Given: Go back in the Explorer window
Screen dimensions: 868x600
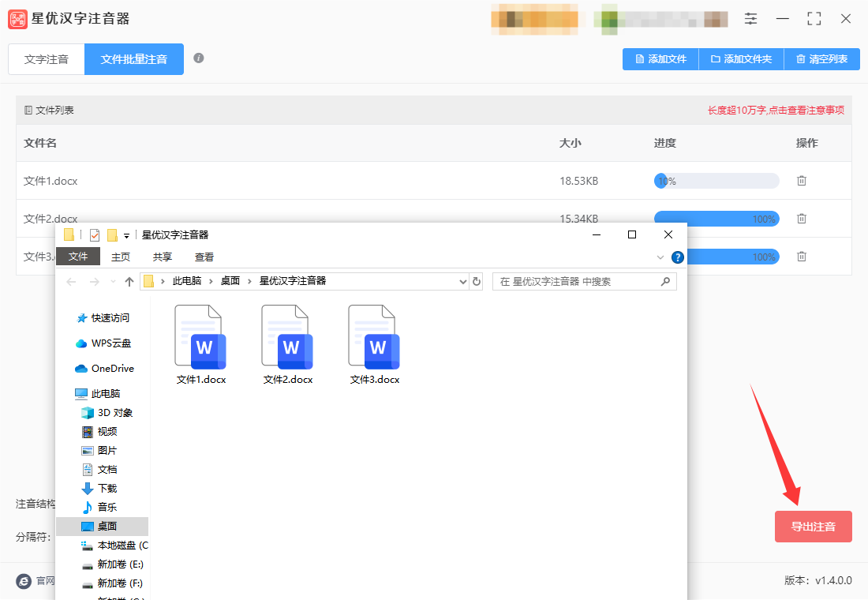Looking at the screenshot, I should click(x=71, y=282).
